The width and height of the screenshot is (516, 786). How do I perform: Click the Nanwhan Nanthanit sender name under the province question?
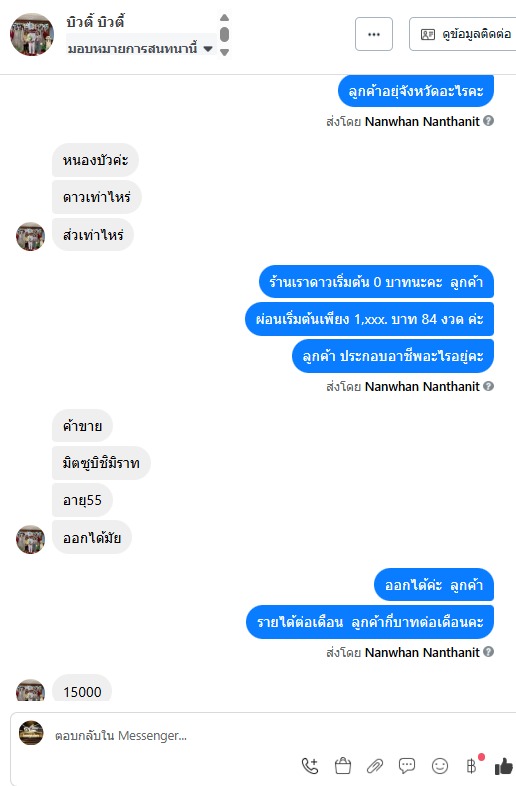(x=422, y=121)
